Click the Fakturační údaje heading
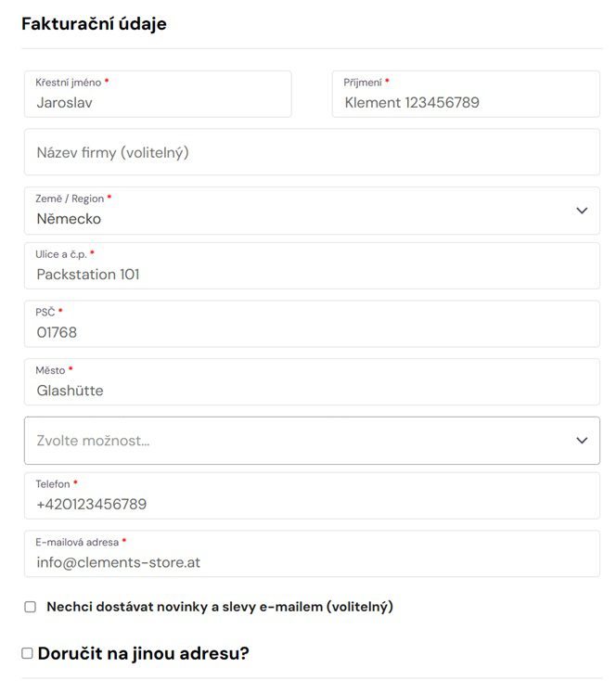Viewport: 616px width, 681px height. click(94, 24)
